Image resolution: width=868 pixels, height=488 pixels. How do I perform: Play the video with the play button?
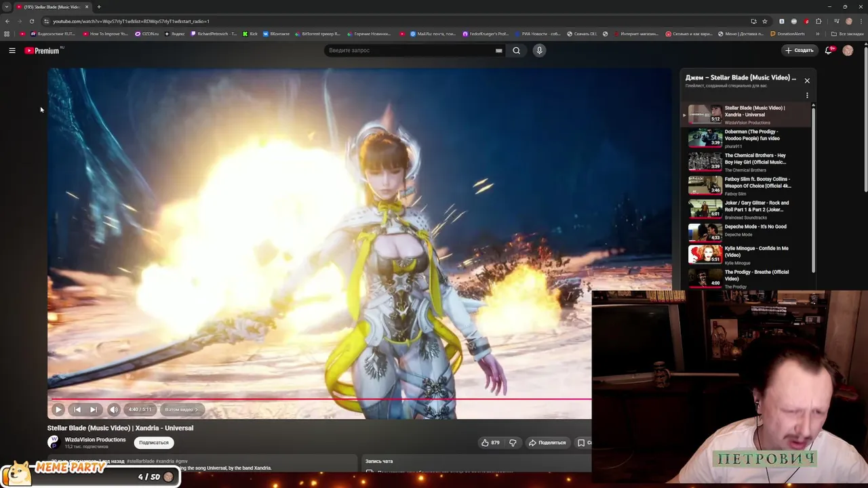coord(58,409)
